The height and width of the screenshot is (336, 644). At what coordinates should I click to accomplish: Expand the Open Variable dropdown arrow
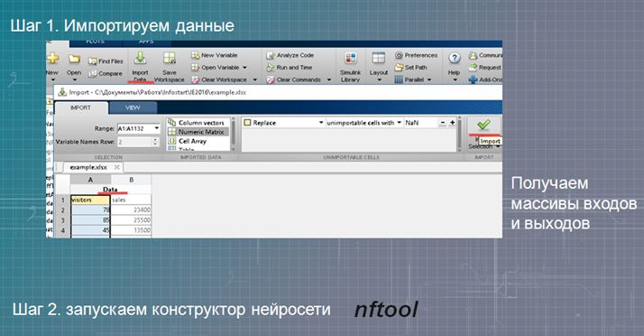point(244,68)
